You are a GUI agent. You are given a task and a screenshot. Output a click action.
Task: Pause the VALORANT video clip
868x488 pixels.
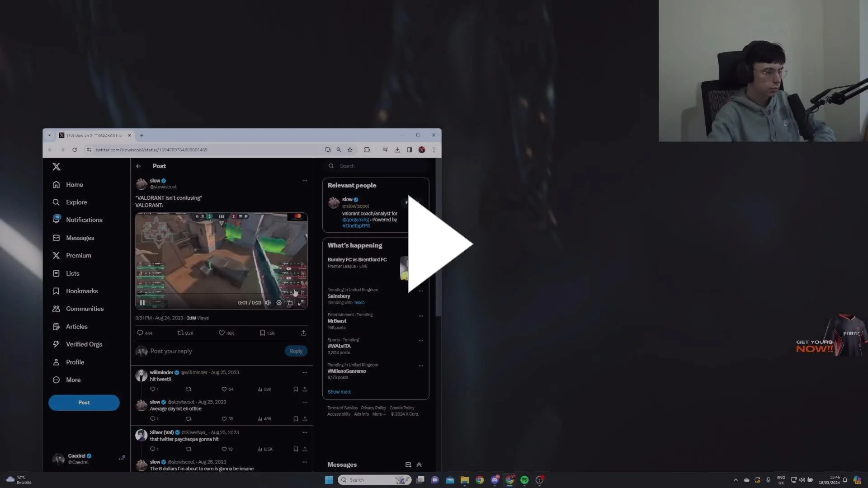[142, 303]
